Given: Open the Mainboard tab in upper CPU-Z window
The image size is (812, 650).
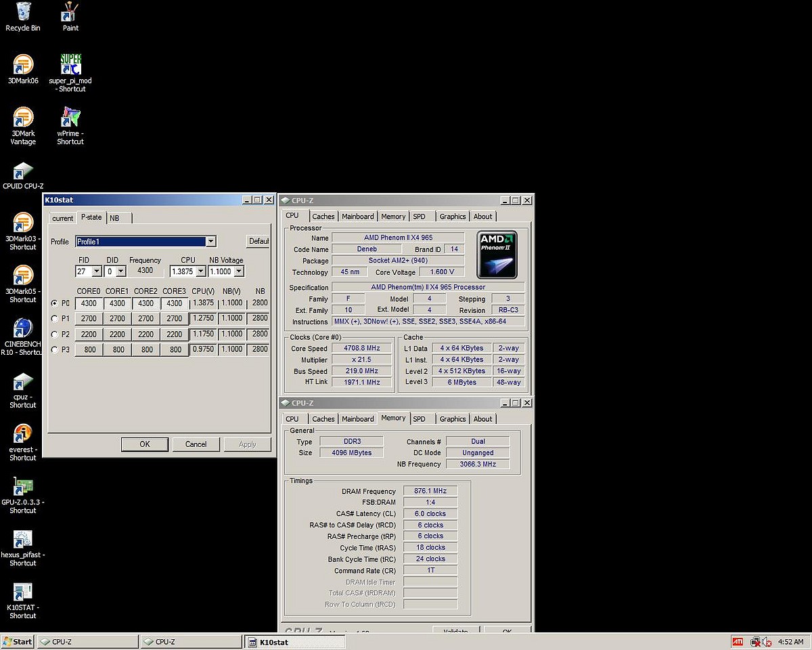Looking at the screenshot, I should (357, 217).
